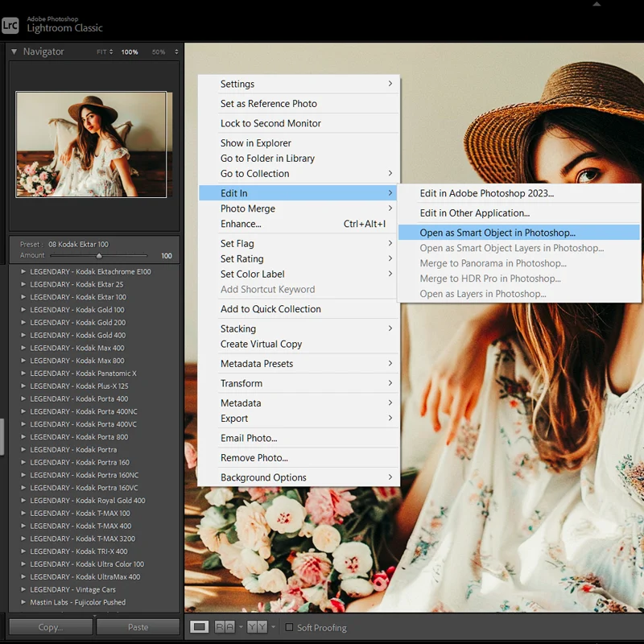Adjust the preset Amount slider handle
This screenshot has width=644, height=644.
tap(99, 256)
